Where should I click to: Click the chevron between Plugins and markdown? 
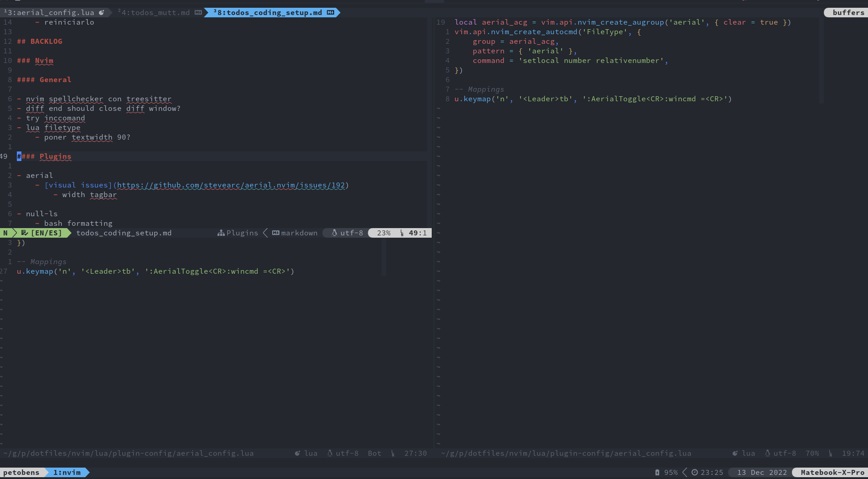pyautogui.click(x=265, y=233)
